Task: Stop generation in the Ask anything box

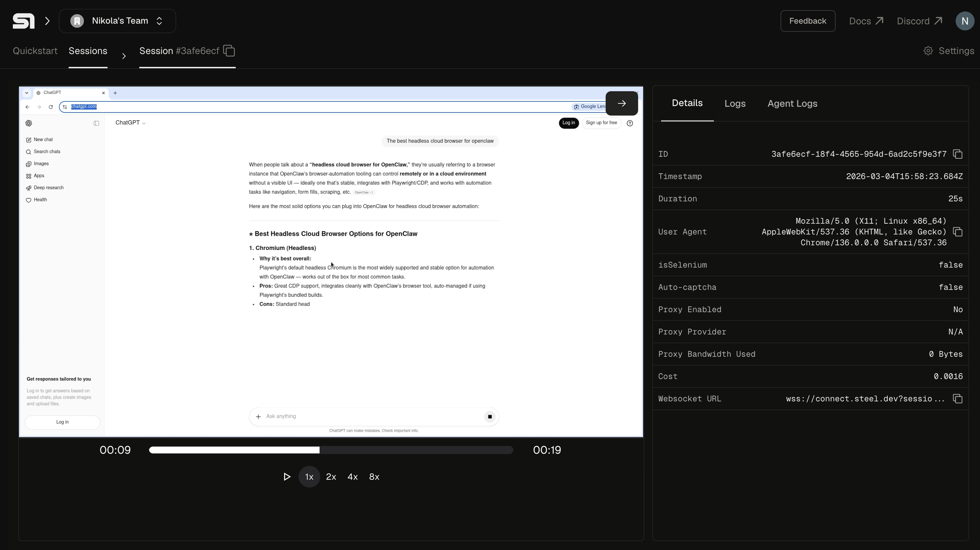Action: pyautogui.click(x=490, y=417)
